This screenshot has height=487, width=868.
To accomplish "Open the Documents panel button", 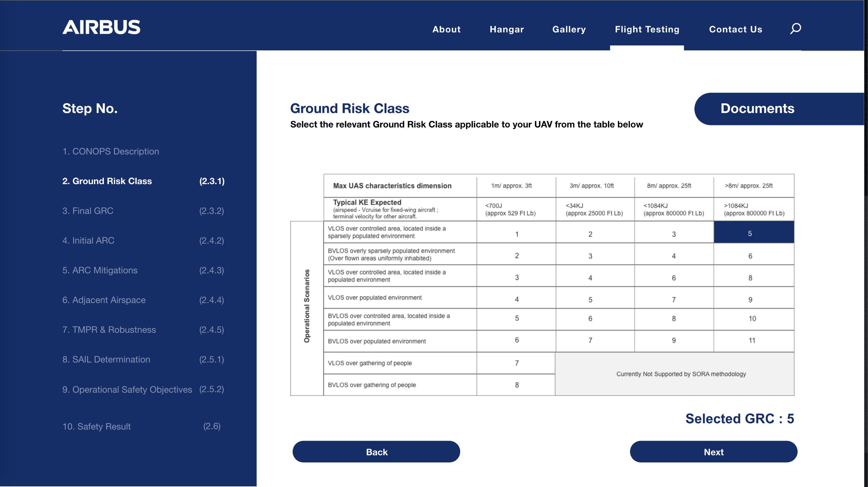I will (x=757, y=109).
